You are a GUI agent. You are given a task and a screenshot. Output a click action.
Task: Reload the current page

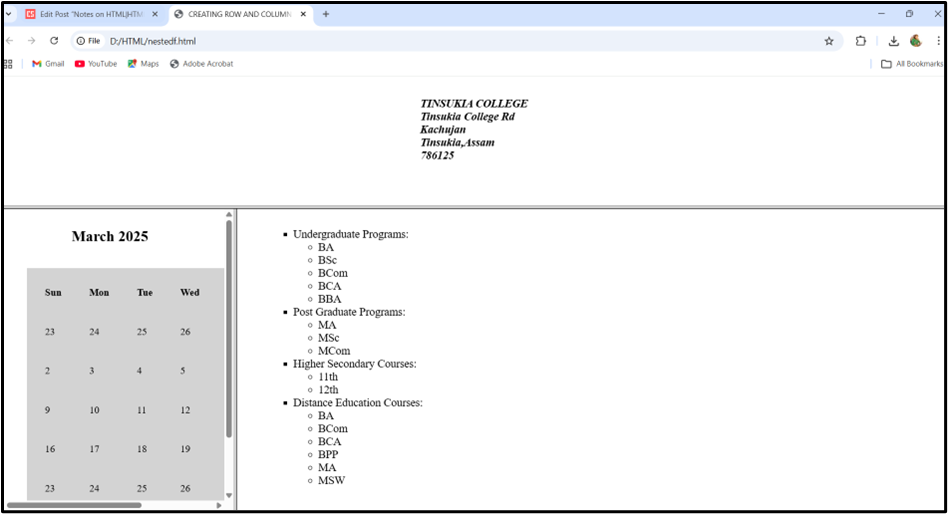[x=54, y=41]
